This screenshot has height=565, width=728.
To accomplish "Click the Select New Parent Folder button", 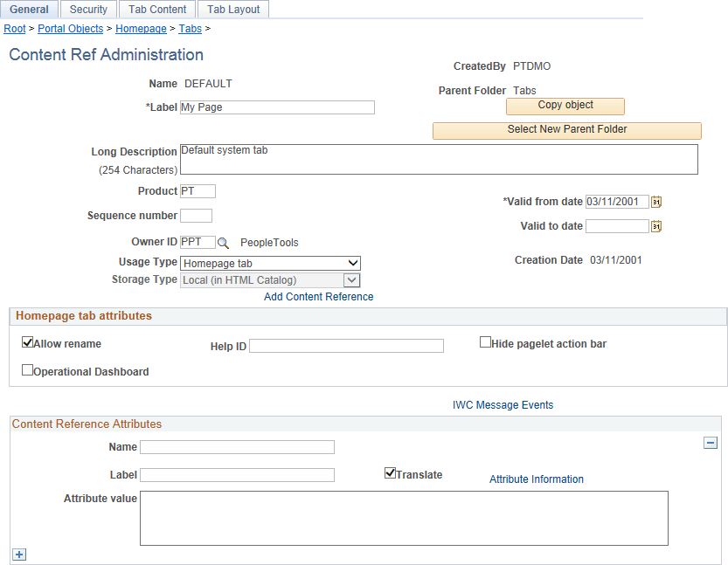I will click(x=566, y=130).
